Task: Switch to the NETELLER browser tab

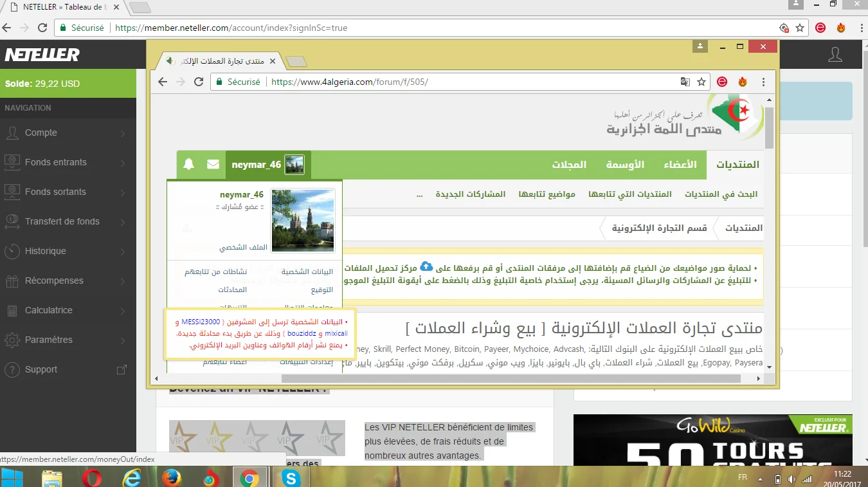Action: click(x=64, y=7)
